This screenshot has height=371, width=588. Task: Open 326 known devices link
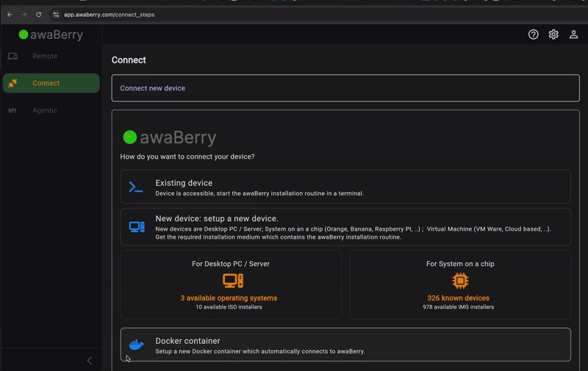coord(458,298)
